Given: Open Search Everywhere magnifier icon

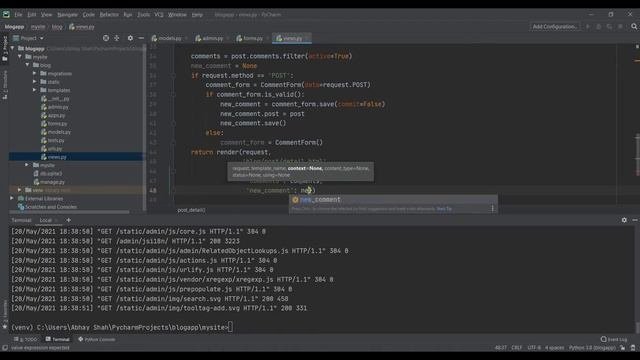Looking at the screenshot, I should [634, 27].
